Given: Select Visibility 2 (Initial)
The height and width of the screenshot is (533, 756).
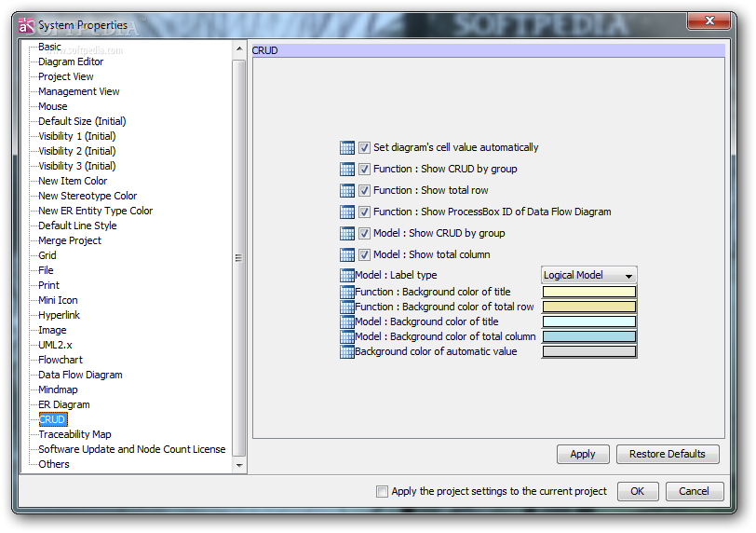Looking at the screenshot, I should click(77, 152).
